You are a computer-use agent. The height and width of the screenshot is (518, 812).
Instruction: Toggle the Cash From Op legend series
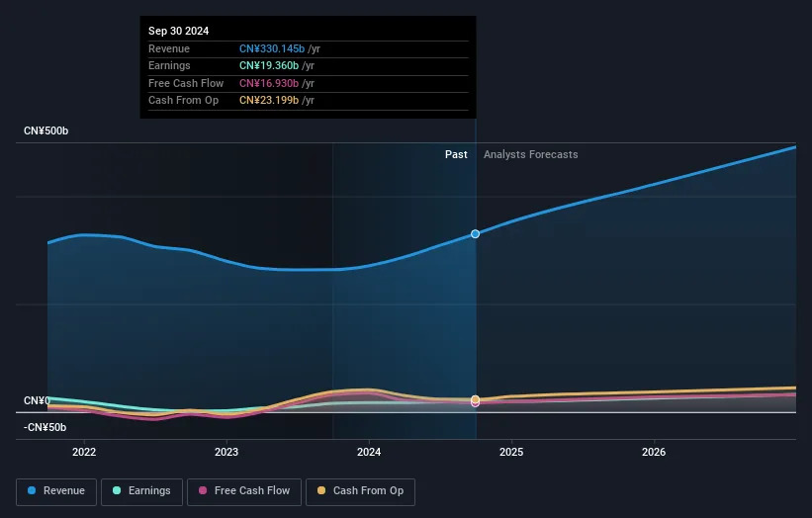[360, 491]
